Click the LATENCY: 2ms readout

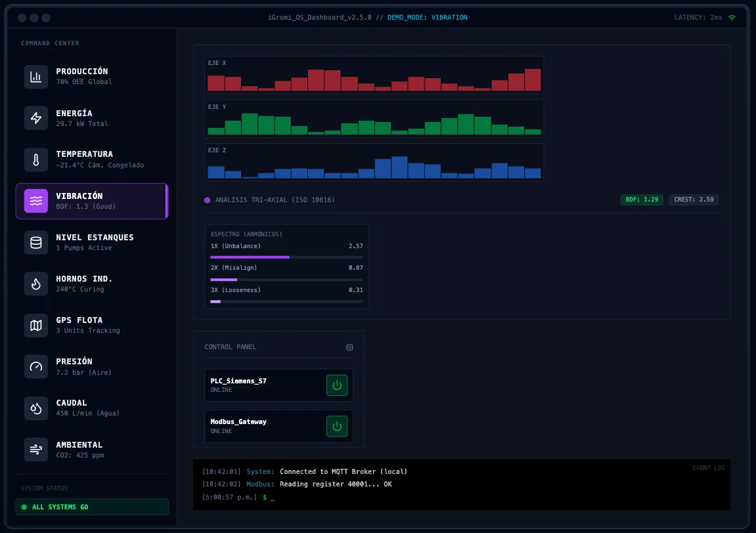698,17
